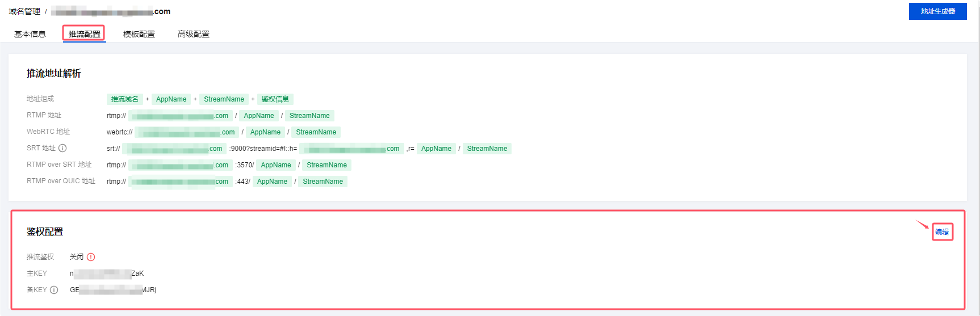980x316 pixels.
Task: Click the :443/ port text
Action: 242,182
